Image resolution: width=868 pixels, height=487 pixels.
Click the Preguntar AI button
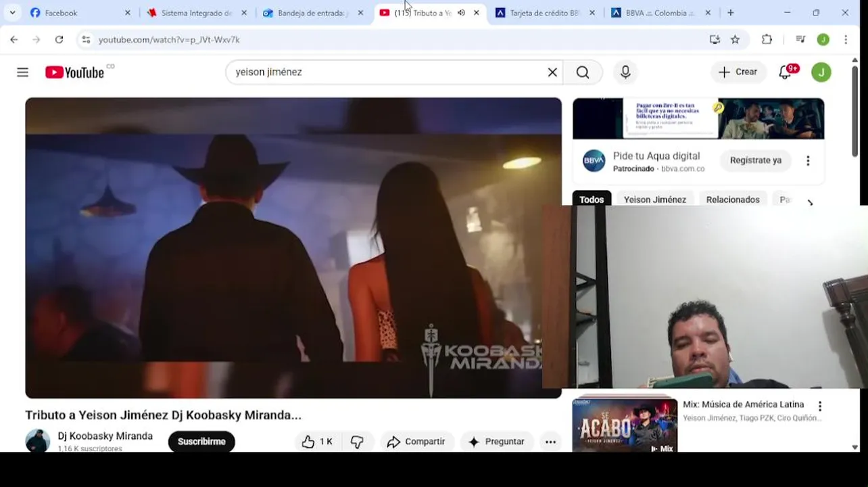click(x=497, y=442)
